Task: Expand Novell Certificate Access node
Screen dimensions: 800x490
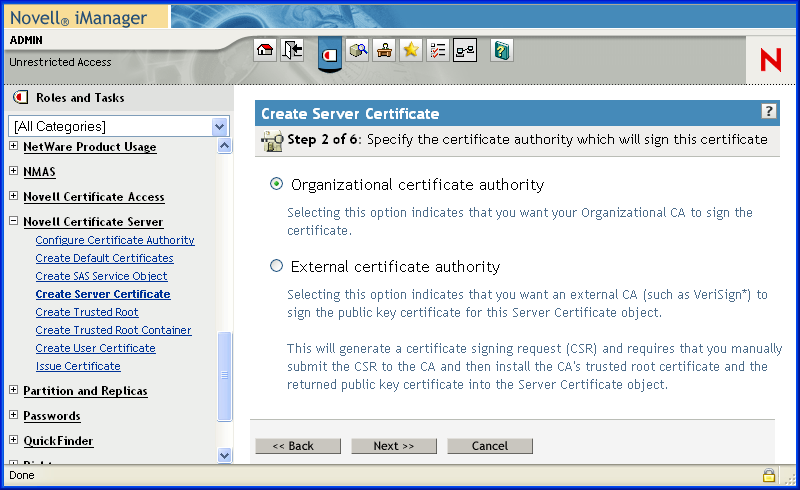Action: (x=14, y=195)
